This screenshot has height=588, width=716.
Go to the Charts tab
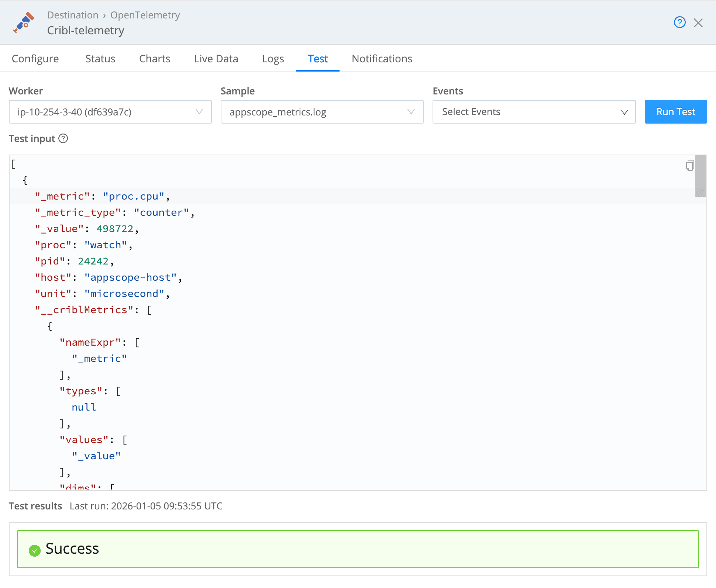click(x=155, y=59)
